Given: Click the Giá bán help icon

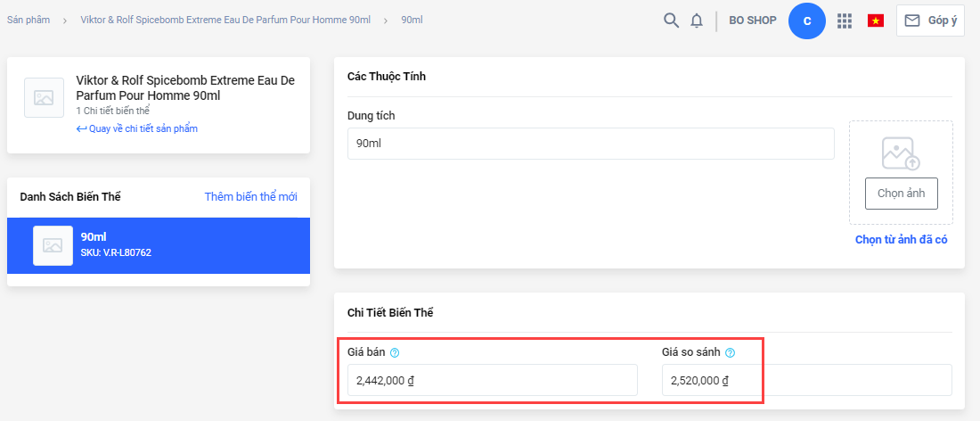Looking at the screenshot, I should 395,352.
